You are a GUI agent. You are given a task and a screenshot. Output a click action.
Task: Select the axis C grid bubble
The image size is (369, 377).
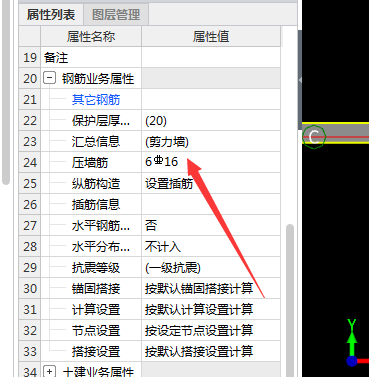[314, 137]
